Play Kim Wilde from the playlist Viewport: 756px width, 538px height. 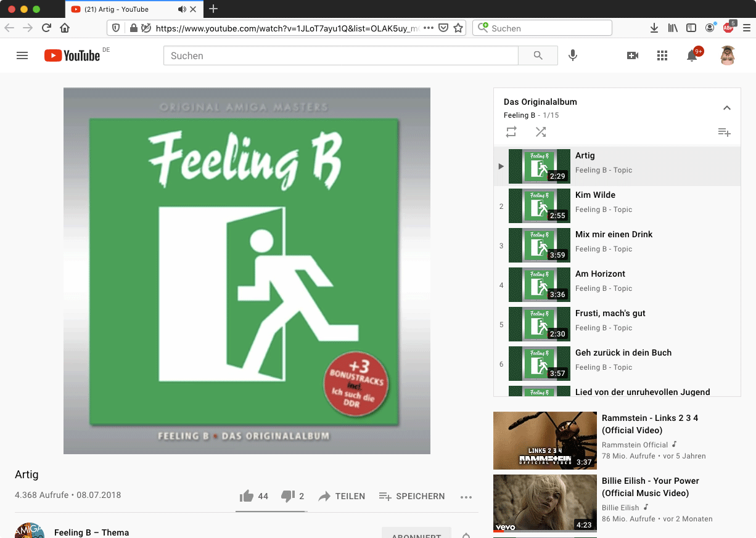(617, 206)
